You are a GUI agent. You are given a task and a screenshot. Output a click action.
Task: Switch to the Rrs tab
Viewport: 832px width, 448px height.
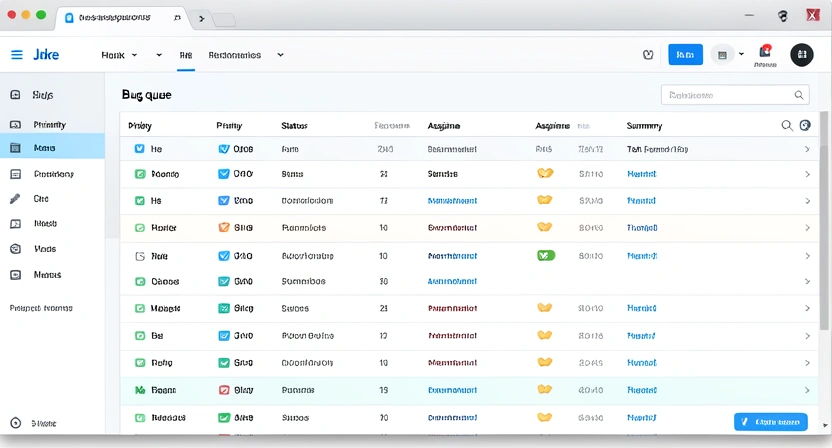[x=186, y=55]
